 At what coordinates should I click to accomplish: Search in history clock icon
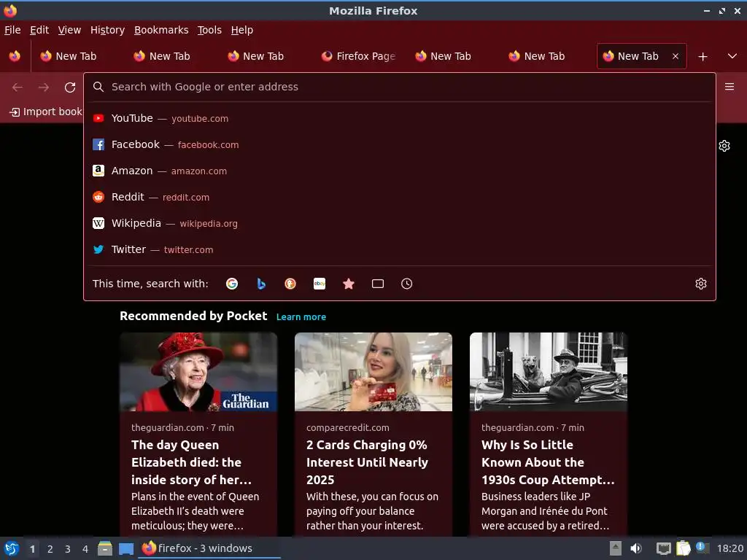tap(407, 284)
